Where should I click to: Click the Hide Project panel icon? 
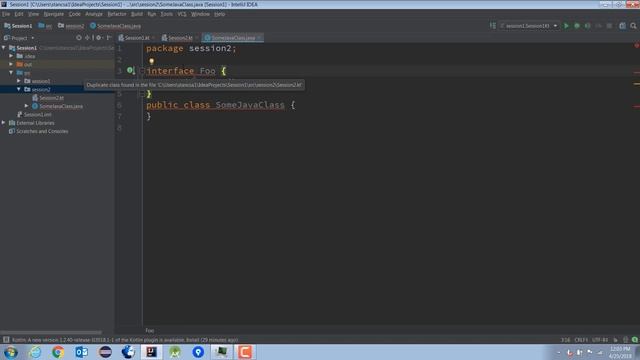coord(109,38)
